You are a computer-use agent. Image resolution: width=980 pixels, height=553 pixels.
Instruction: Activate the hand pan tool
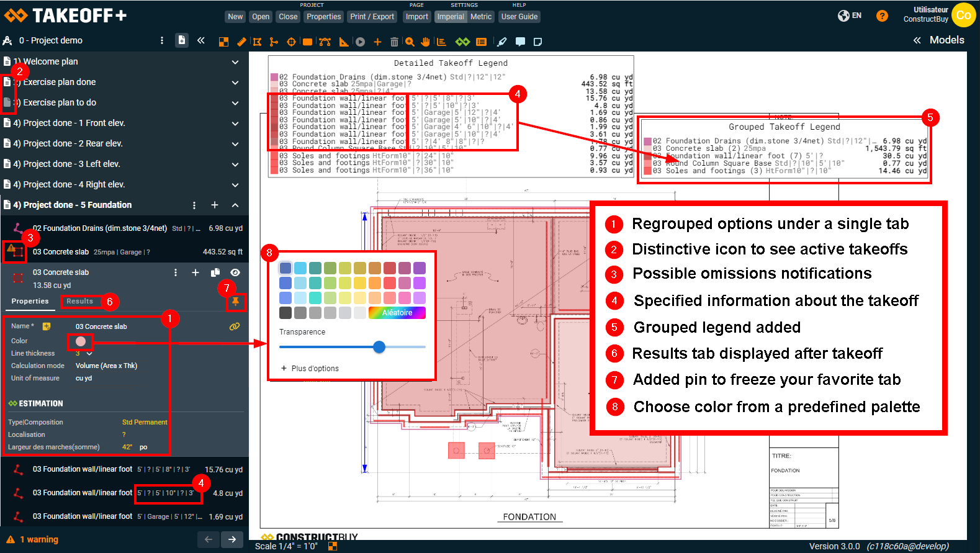point(426,42)
